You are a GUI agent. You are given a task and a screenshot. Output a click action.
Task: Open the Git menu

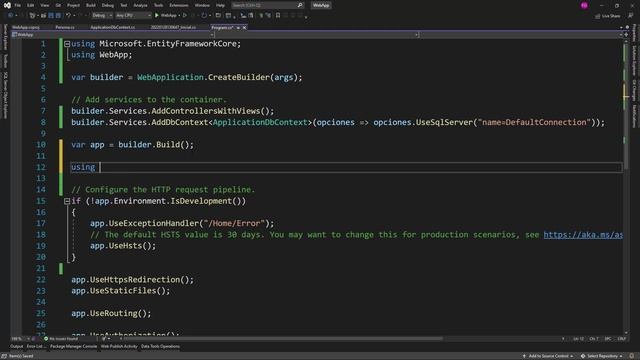[x=58, y=5]
